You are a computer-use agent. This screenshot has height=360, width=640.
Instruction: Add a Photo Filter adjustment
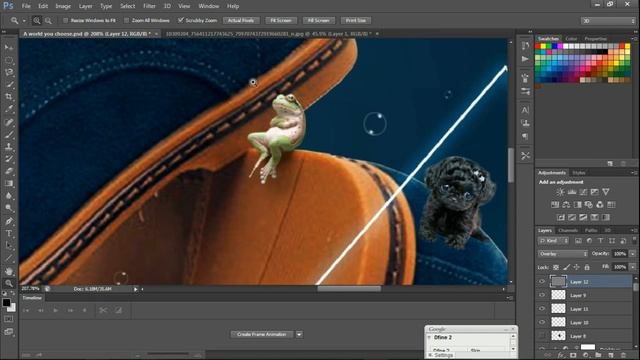[588, 204]
